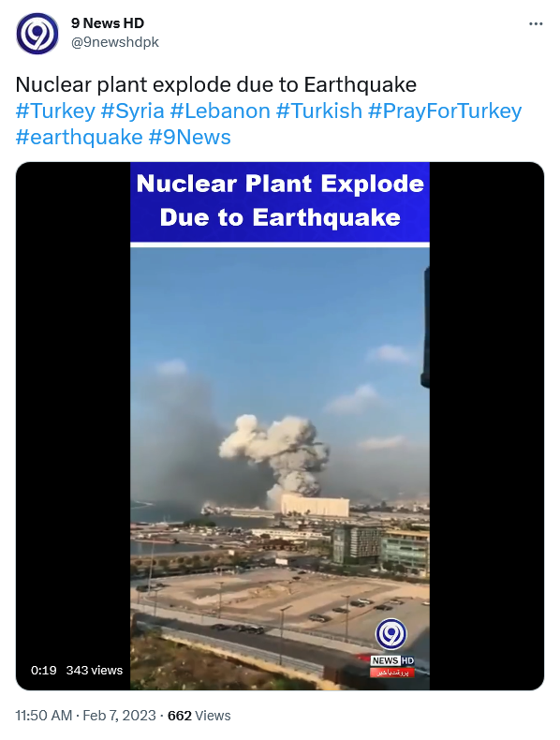Click the Feb 7, 2023 date

[119, 716]
